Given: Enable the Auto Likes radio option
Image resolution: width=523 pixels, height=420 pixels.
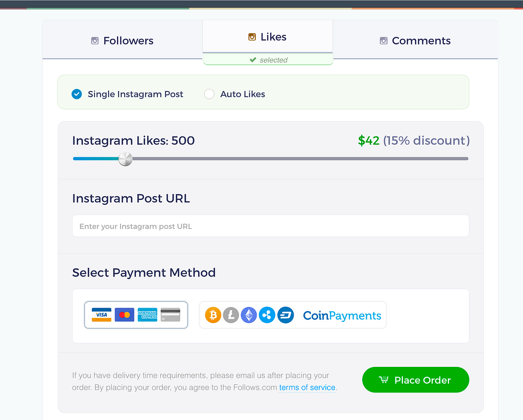Looking at the screenshot, I should point(209,94).
